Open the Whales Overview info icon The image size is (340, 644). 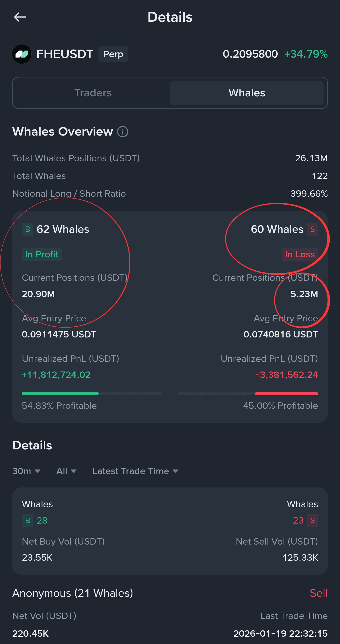[x=123, y=132]
